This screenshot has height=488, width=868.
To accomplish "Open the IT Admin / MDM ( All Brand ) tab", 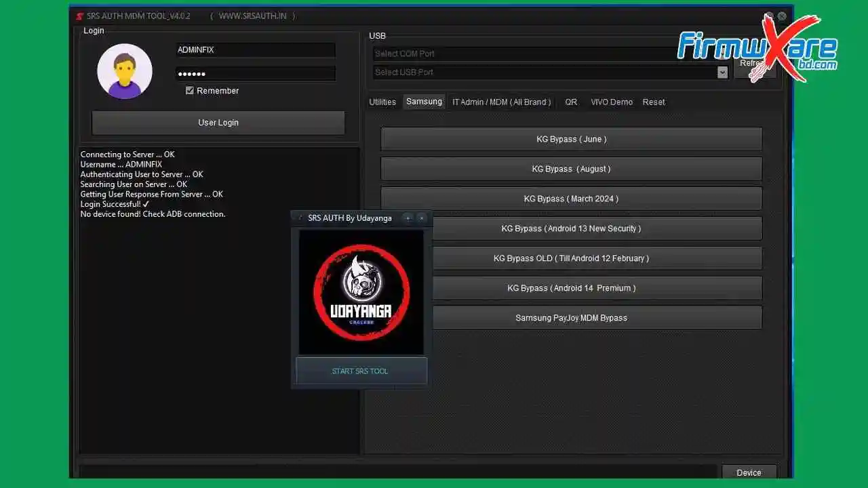I will click(502, 102).
